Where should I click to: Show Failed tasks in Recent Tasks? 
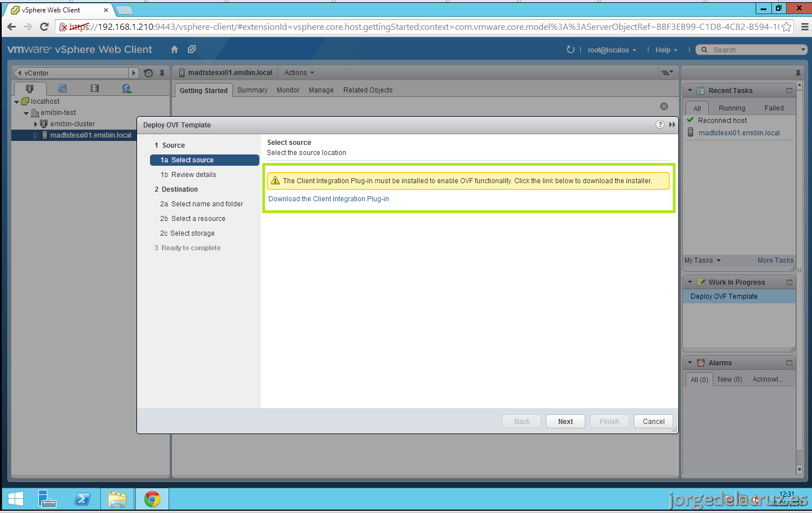pos(774,108)
